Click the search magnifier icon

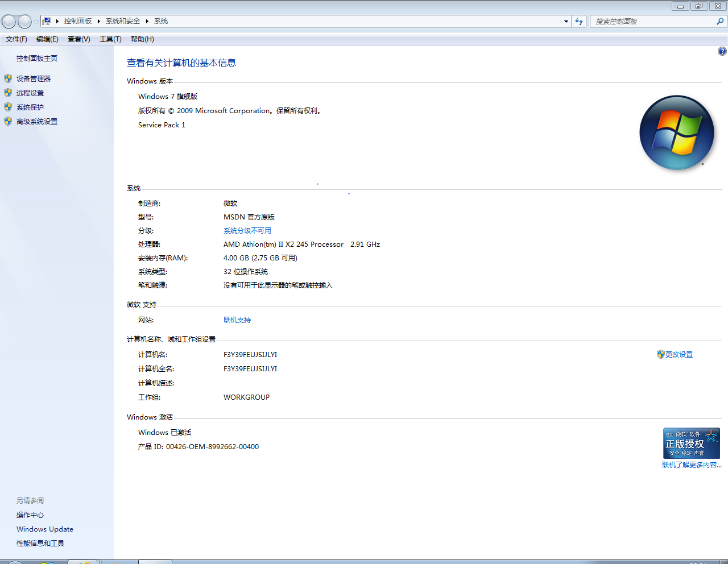pyautogui.click(x=721, y=22)
